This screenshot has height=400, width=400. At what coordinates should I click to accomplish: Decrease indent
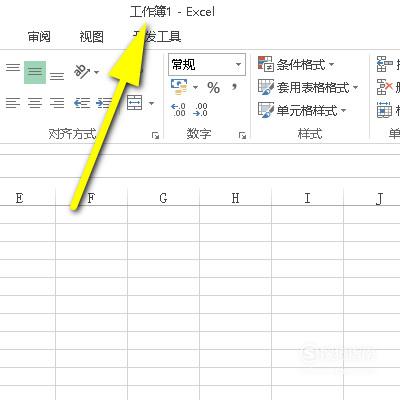pos(82,103)
